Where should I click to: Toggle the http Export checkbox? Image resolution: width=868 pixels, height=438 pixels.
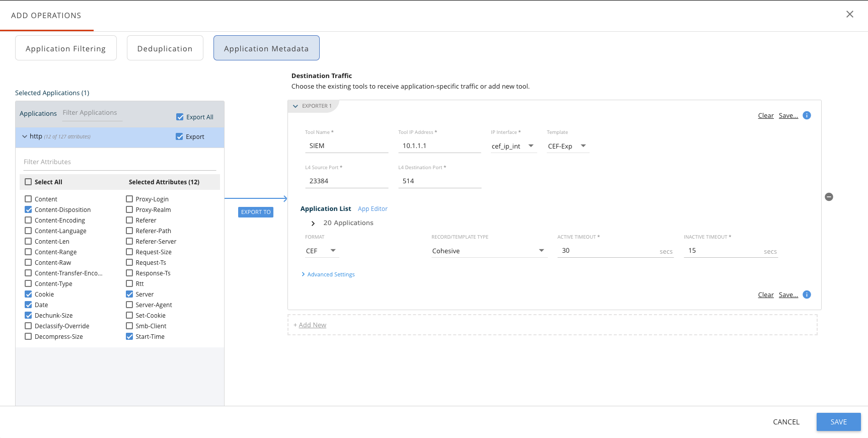(x=179, y=136)
